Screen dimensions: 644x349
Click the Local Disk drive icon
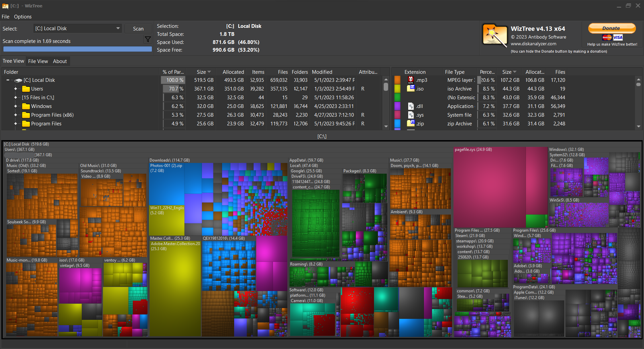pyautogui.click(x=18, y=80)
